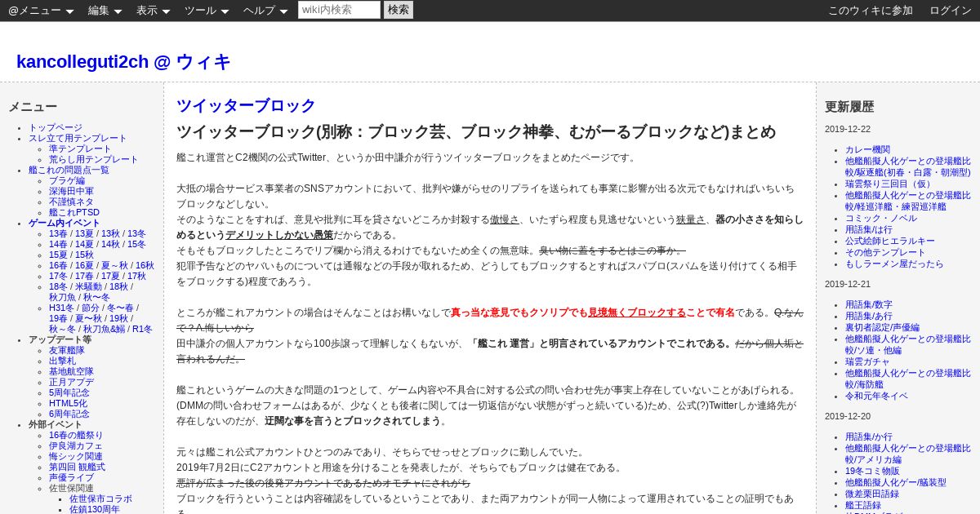
Task: Open 用語集/か行 in update history
Action: pos(869,437)
